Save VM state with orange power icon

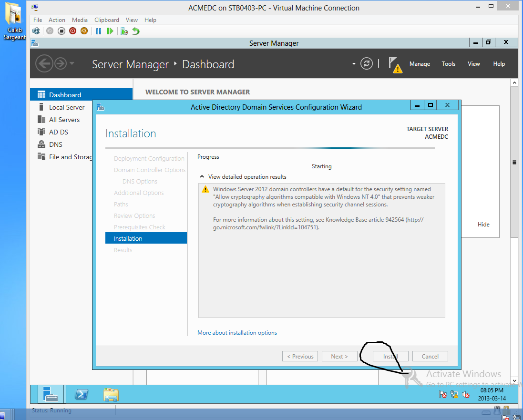(x=84, y=31)
